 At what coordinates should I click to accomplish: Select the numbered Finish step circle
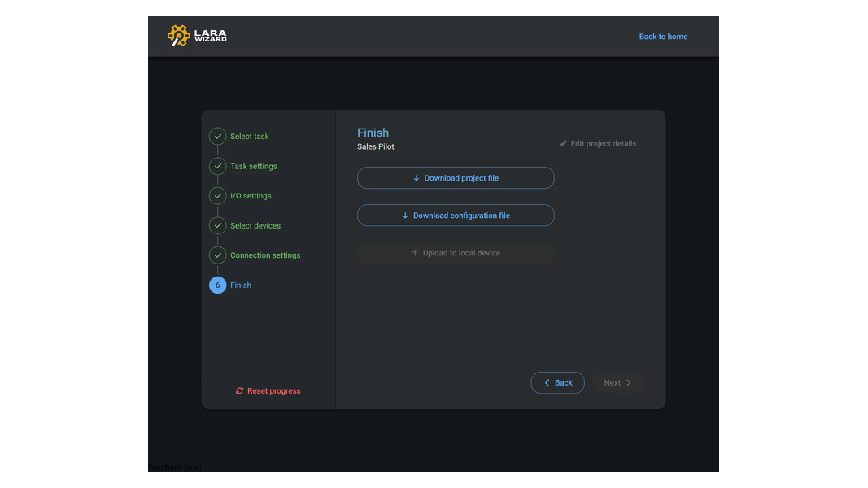point(217,285)
